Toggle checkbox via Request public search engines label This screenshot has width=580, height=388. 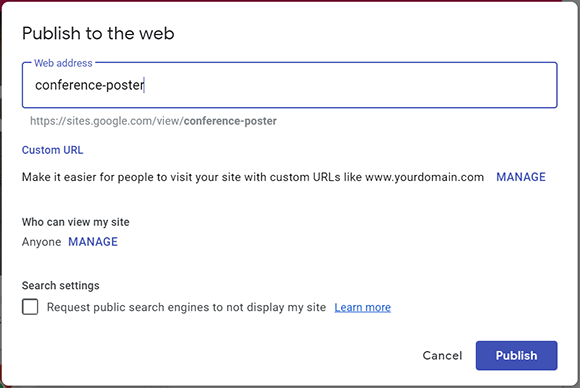186,307
